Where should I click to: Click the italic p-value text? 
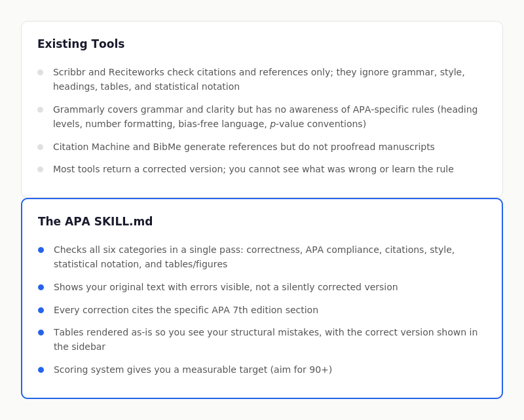[x=273, y=124]
